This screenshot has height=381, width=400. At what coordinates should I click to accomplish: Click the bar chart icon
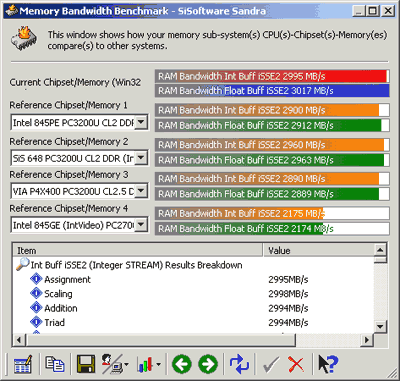tap(145, 365)
